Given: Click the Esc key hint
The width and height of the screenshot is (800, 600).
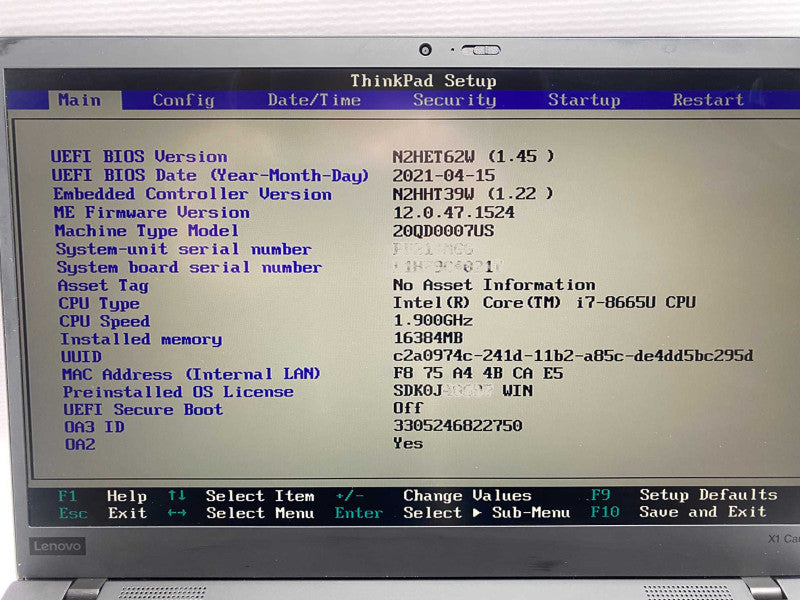Looking at the screenshot, I should 73,513.
